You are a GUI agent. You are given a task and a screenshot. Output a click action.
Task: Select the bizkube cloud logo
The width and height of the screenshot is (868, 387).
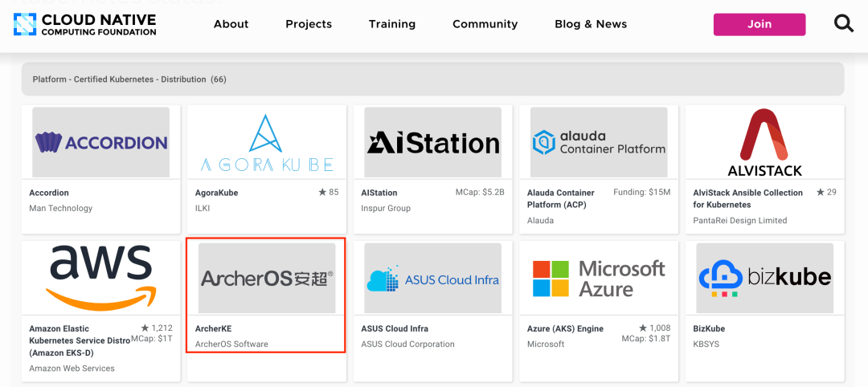765,278
